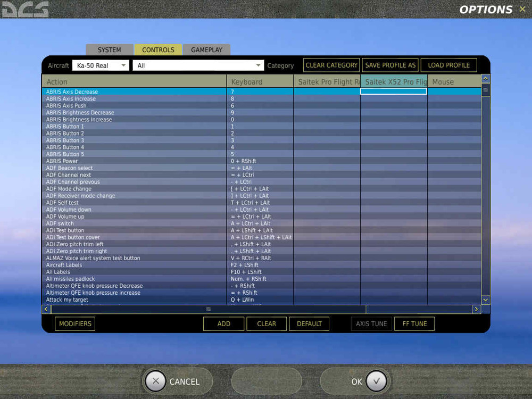
Task: Close the Options window with the X icon
Action: tap(522, 9)
